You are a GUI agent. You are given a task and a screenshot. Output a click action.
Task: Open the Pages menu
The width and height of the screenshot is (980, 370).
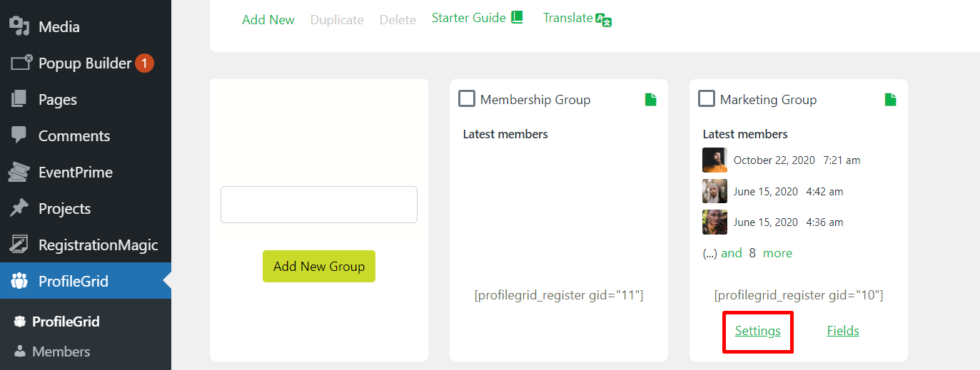(86, 100)
